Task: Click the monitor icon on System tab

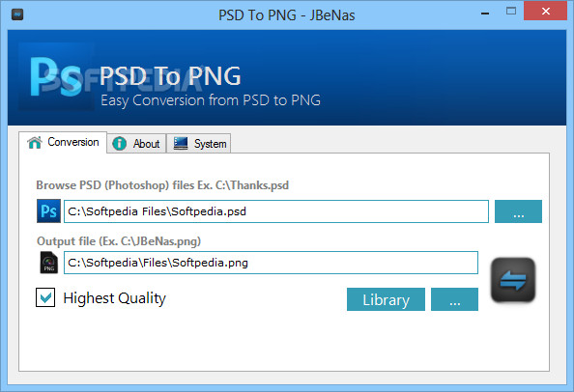Action: [x=181, y=143]
